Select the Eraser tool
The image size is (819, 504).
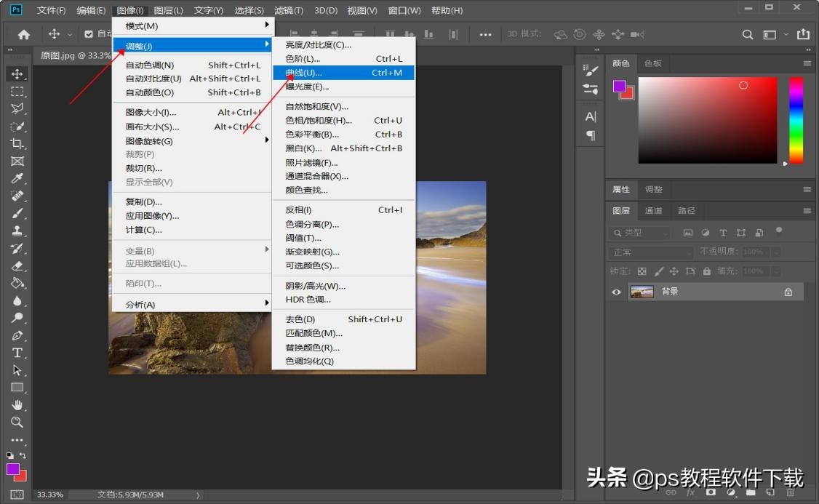[x=17, y=266]
